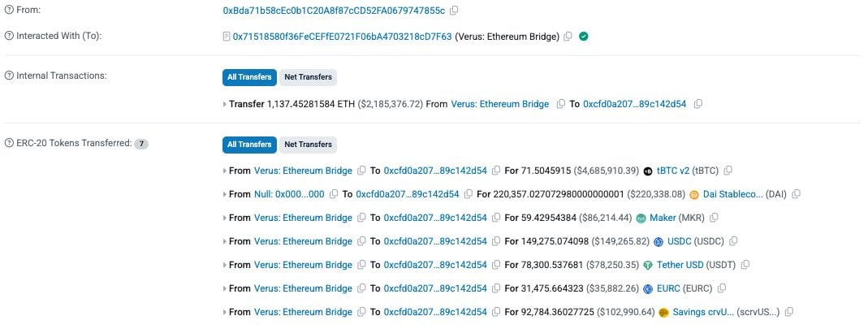Click the contract document icon beside 0x71518580f36
Viewport: 868px width, 329px height.
[226, 37]
